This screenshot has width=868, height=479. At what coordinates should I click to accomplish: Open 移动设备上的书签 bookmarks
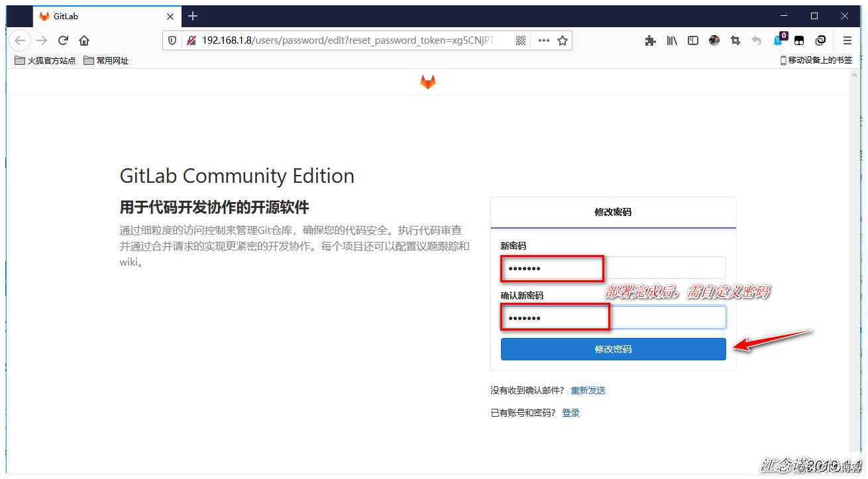point(816,60)
